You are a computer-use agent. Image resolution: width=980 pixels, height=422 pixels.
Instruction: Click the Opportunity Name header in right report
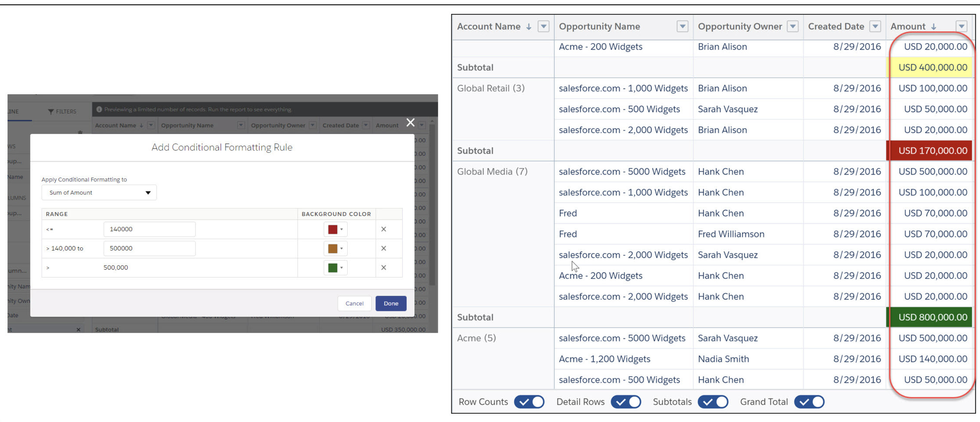(x=599, y=27)
